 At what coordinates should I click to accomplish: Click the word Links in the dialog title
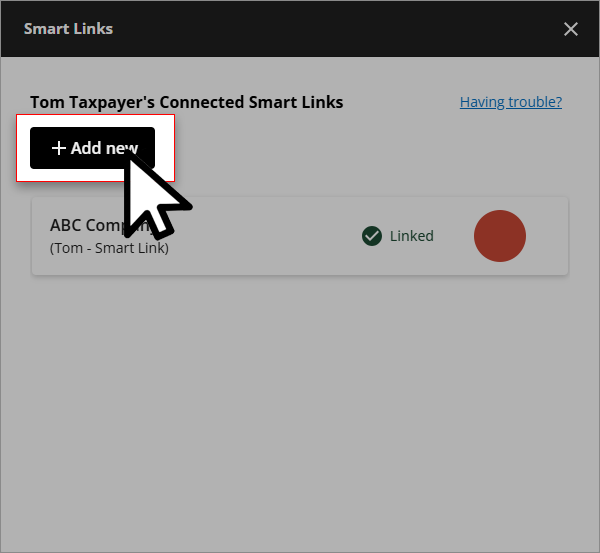coord(93,28)
